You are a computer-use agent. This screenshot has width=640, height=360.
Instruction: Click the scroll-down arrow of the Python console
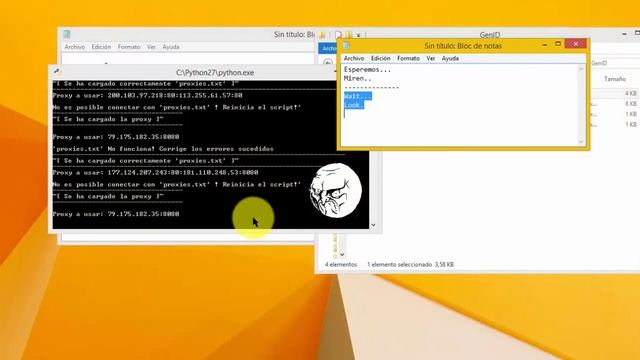(x=373, y=225)
